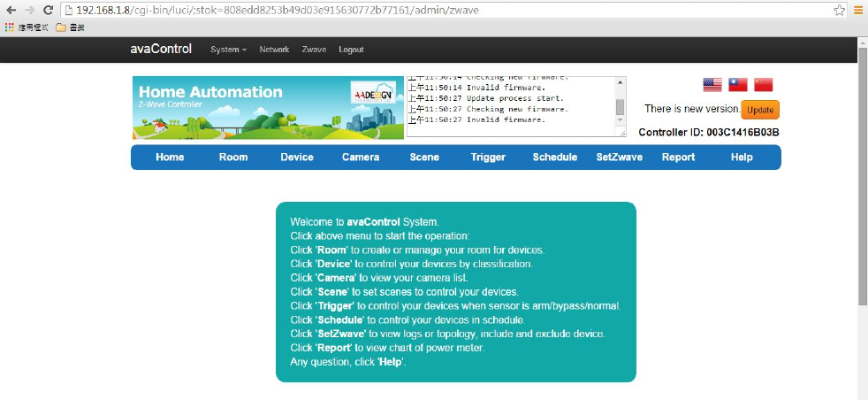The height and width of the screenshot is (400, 868).
Task: Click the orange Update button
Action: coord(760,110)
